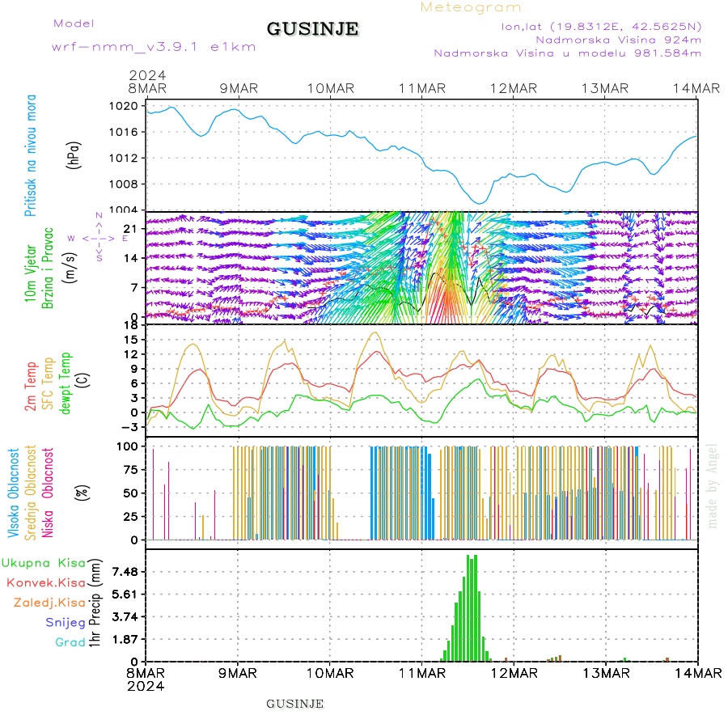The image size is (728, 728).
Task: Click the green 'Ukupna Kisa' legend entry
Action: (44, 563)
